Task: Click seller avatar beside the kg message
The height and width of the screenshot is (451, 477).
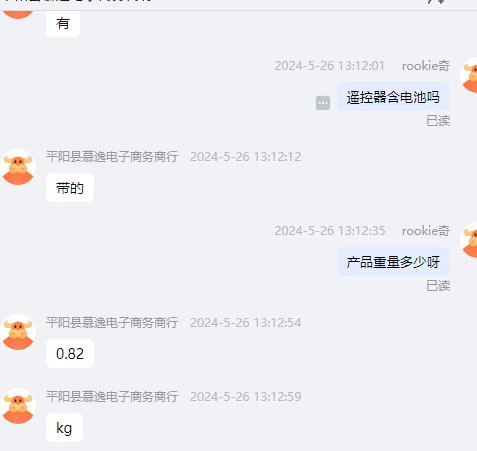Action: pos(18,406)
